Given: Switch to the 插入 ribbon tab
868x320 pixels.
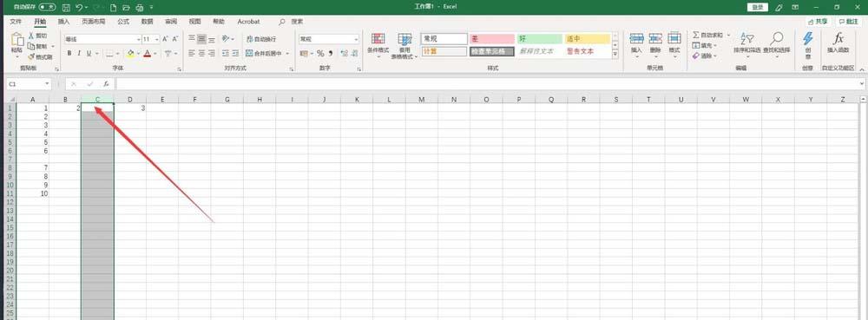Looking at the screenshot, I should 63,22.
